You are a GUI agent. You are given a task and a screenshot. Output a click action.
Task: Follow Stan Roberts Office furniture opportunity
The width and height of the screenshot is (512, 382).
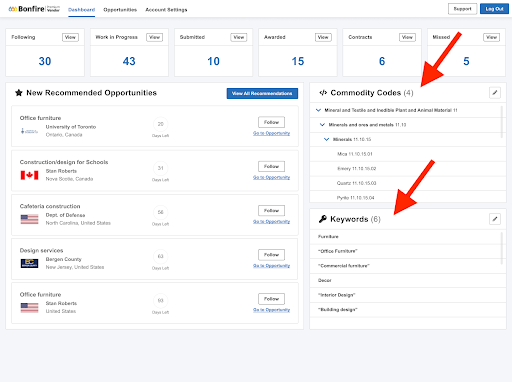271,299
